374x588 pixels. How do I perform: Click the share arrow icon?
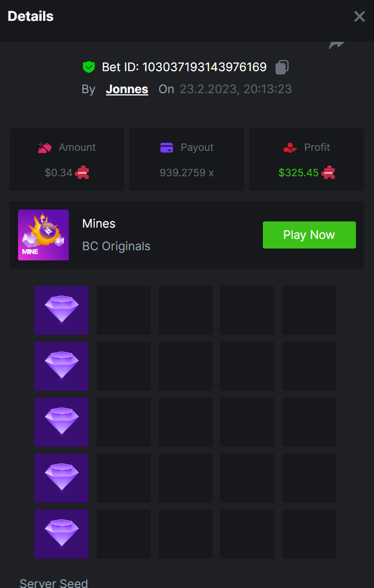(x=337, y=45)
